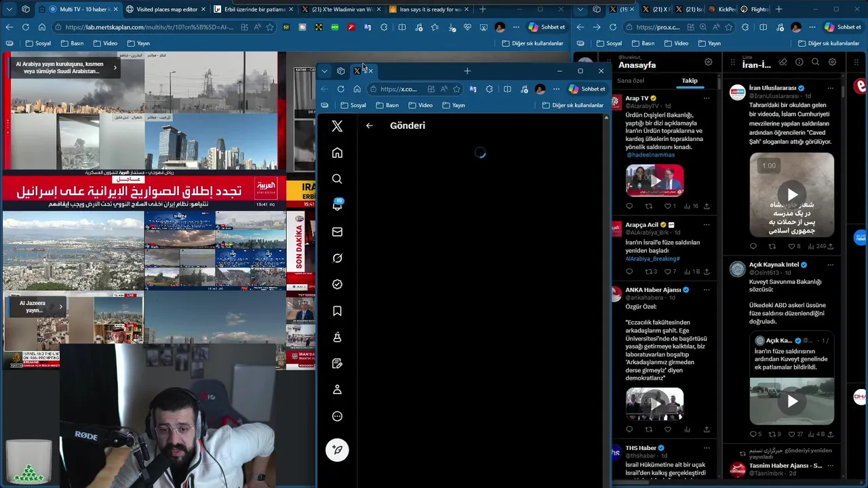Open info icon in İran list column

click(799, 62)
